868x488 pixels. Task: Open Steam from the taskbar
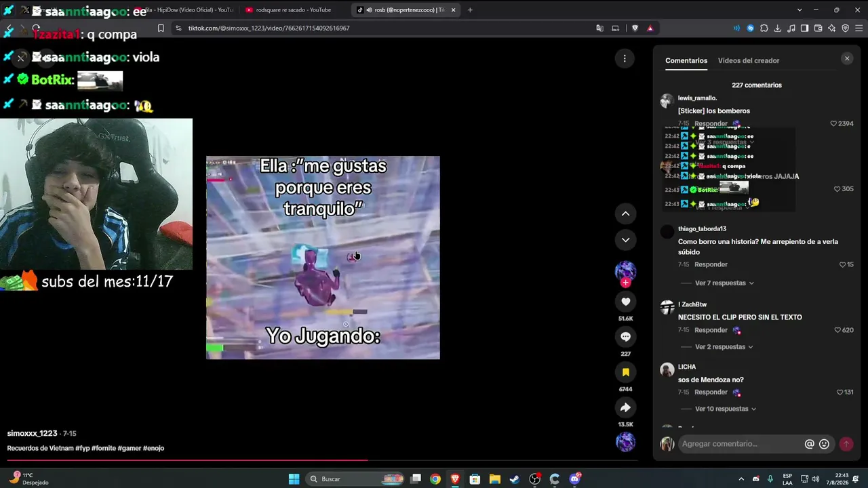coord(515,479)
